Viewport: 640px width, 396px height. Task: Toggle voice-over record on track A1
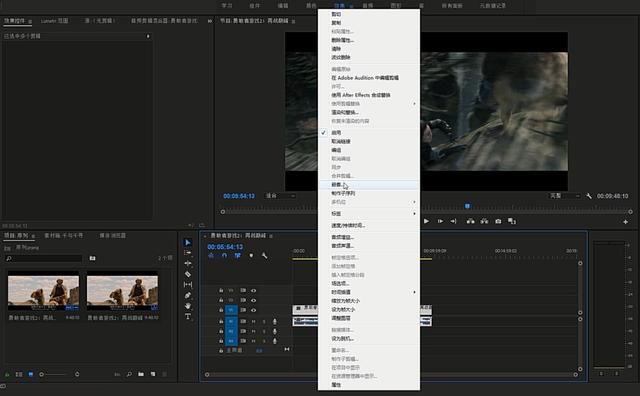pos(275,321)
